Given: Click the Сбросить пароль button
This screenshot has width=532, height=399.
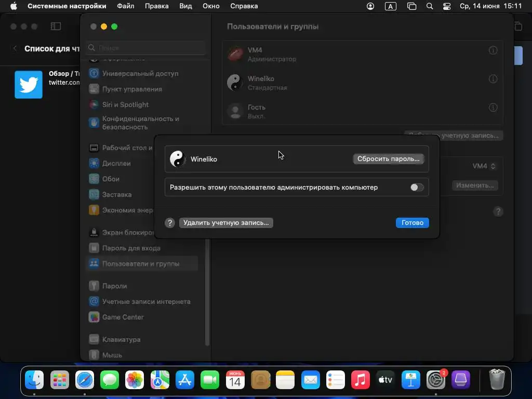Looking at the screenshot, I should coord(388,159).
